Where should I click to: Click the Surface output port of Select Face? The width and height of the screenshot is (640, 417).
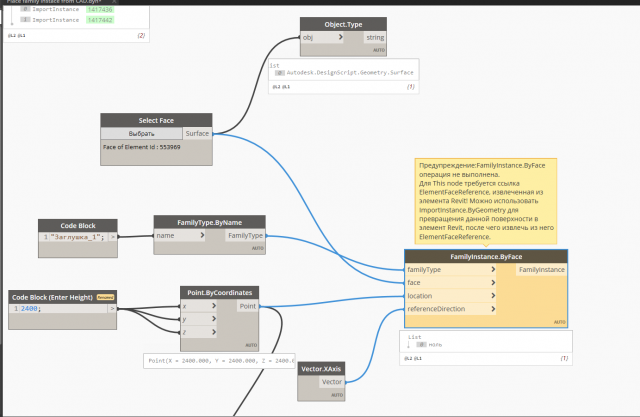(197, 133)
